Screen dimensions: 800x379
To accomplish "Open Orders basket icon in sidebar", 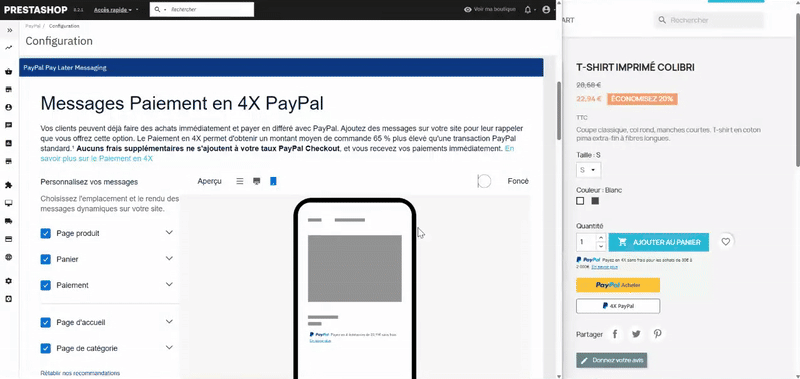I will (x=9, y=71).
